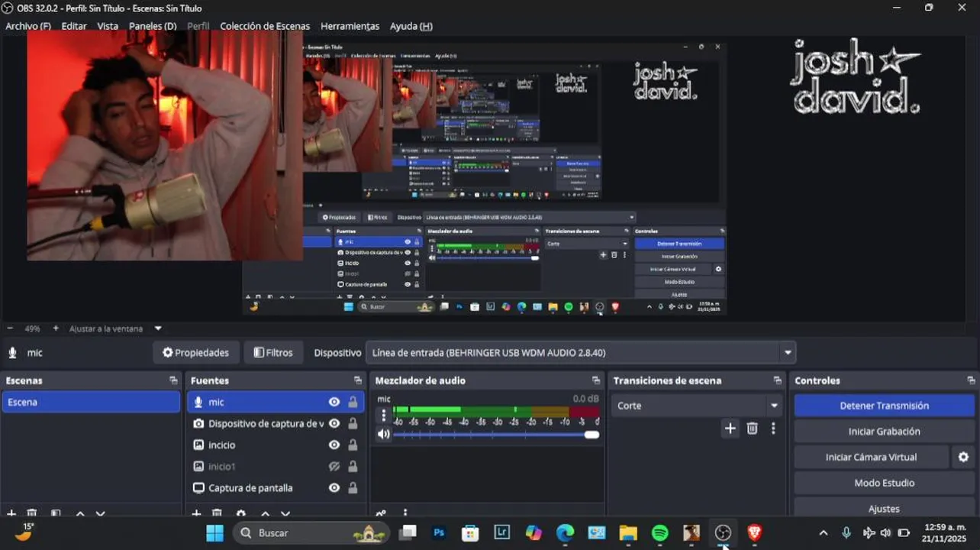Open Filtros for the mic source
The width and height of the screenshot is (980, 550).
tap(273, 353)
